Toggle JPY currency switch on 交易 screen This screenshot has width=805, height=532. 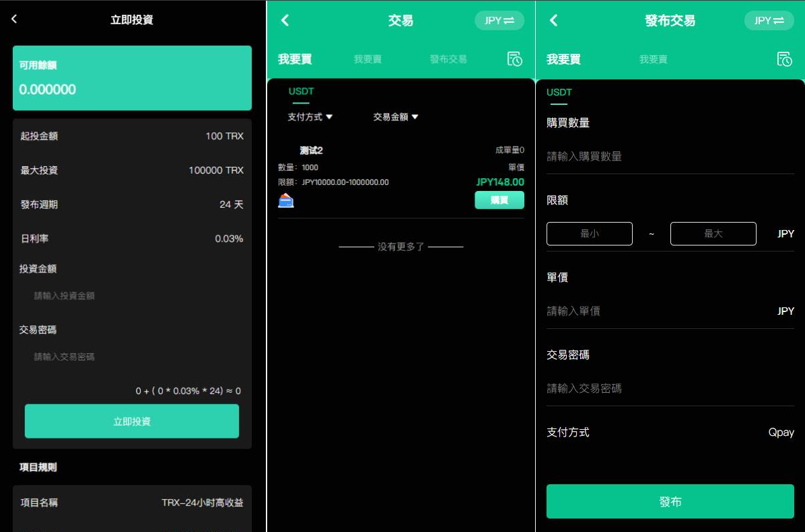499,21
